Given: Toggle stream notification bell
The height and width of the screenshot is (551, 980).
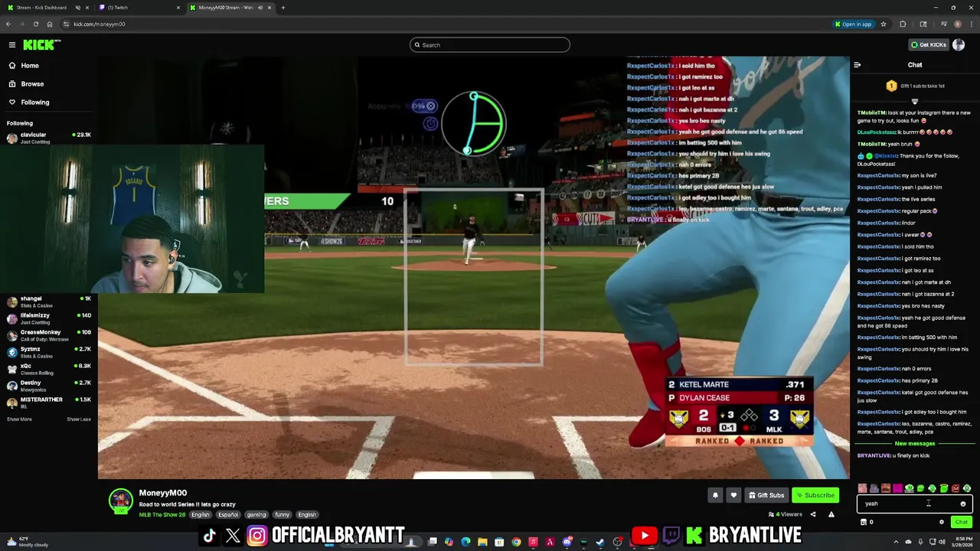Looking at the screenshot, I should (x=715, y=495).
